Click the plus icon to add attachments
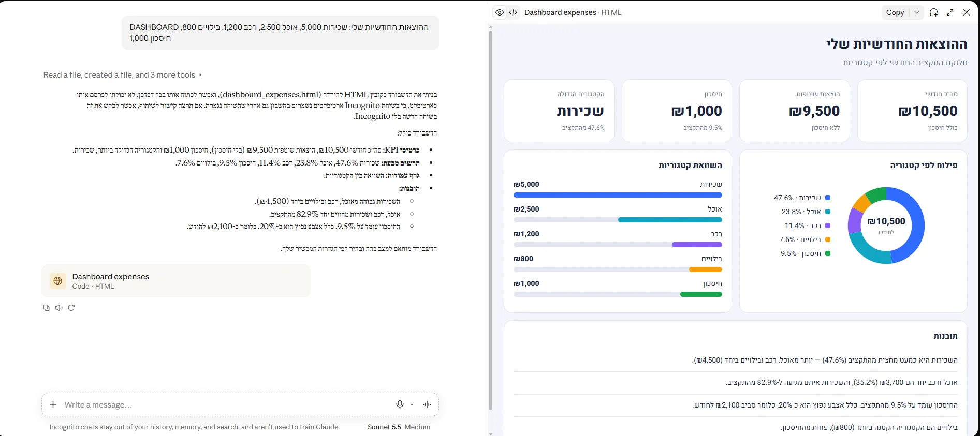Image resolution: width=980 pixels, height=436 pixels. click(x=53, y=404)
